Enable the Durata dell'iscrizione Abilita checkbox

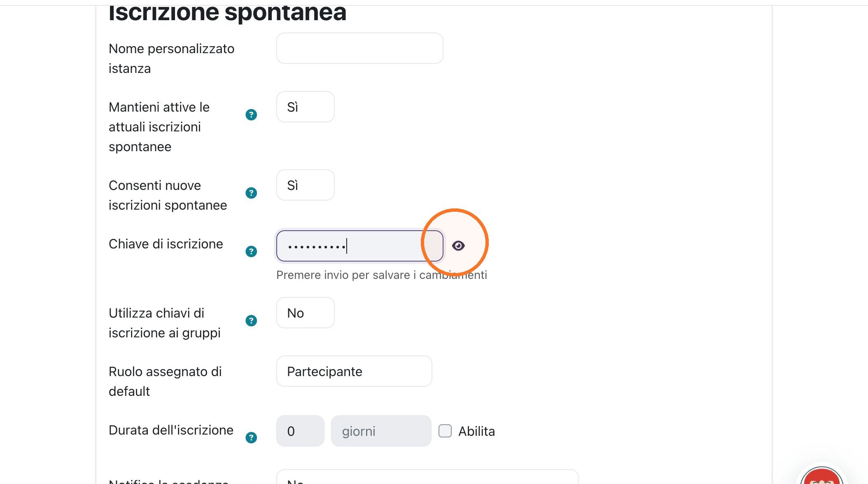pyautogui.click(x=445, y=431)
